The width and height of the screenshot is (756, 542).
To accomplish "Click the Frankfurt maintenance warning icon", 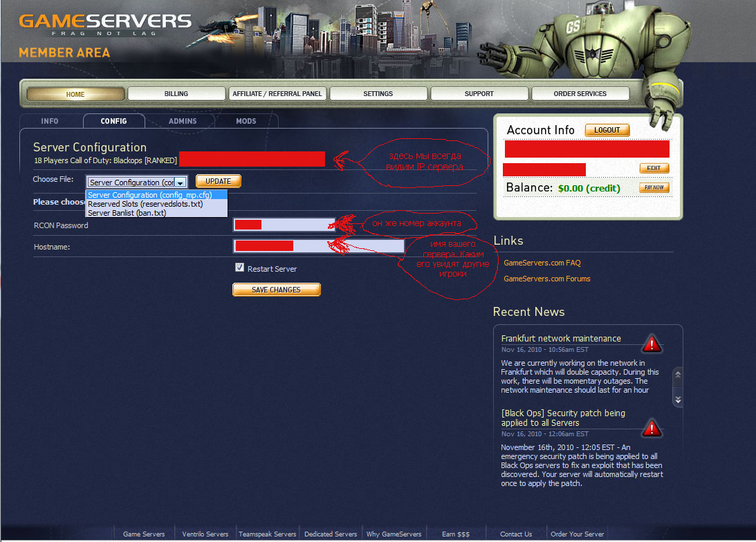I will pos(652,344).
